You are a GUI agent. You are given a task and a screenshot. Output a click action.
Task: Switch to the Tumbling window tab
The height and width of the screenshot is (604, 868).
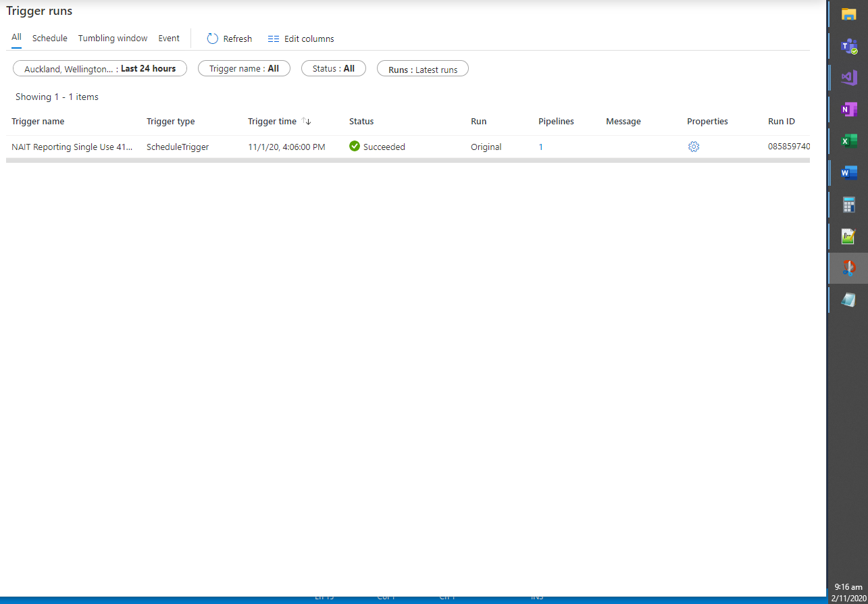point(113,39)
